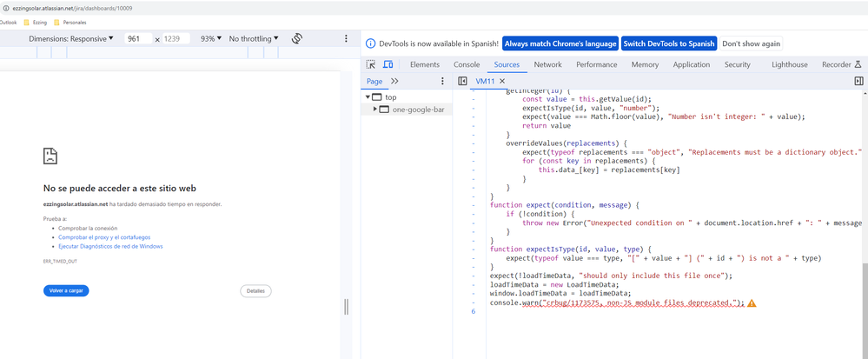Screen dimensions: 868x359
Task: Click line number 6 in the gutter
Action: (474, 311)
